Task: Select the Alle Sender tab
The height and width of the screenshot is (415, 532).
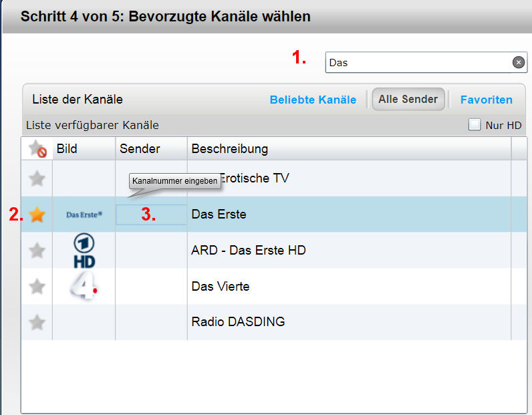Action: point(408,99)
